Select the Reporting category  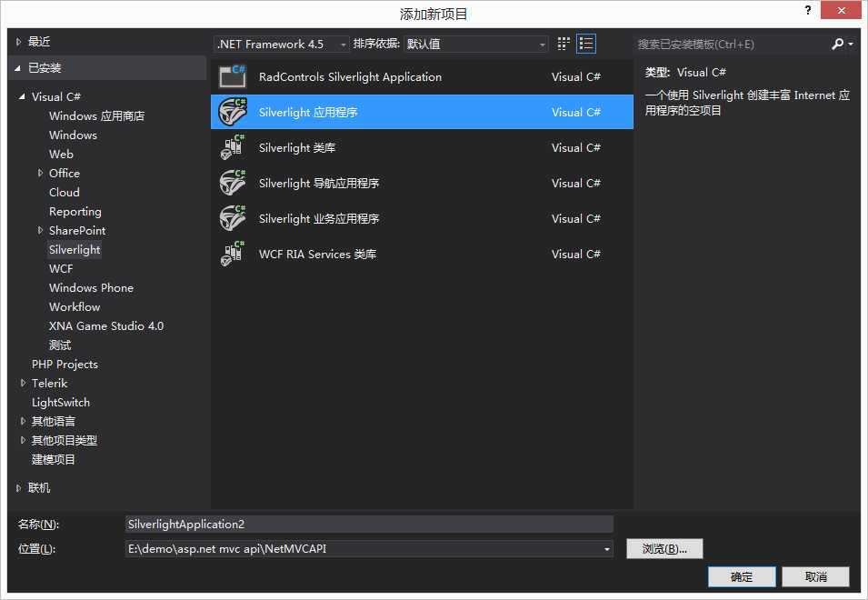pos(75,212)
